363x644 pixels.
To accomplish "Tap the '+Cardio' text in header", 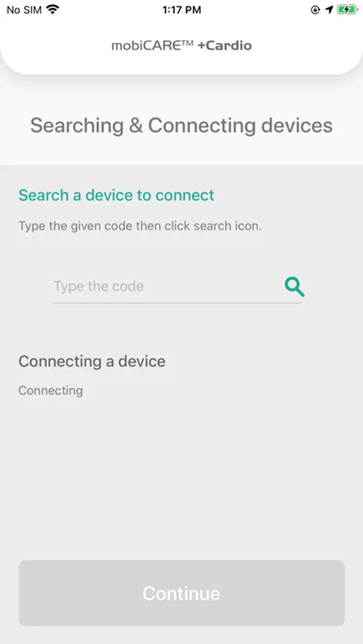I will point(225,46).
